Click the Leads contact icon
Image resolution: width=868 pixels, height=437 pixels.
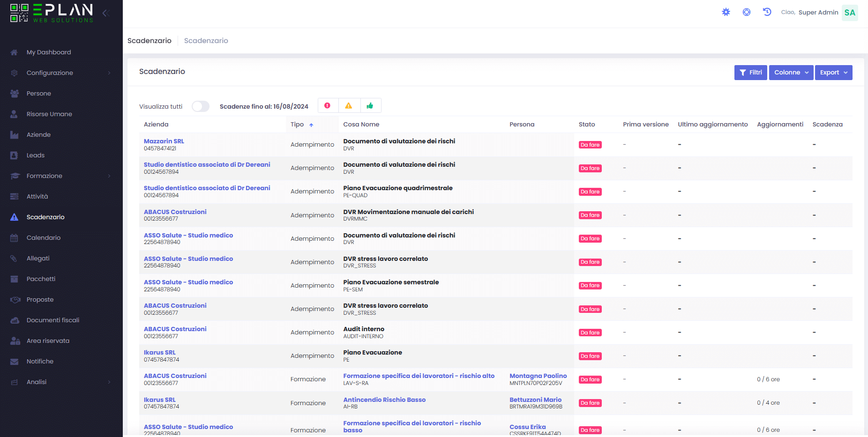click(x=14, y=156)
